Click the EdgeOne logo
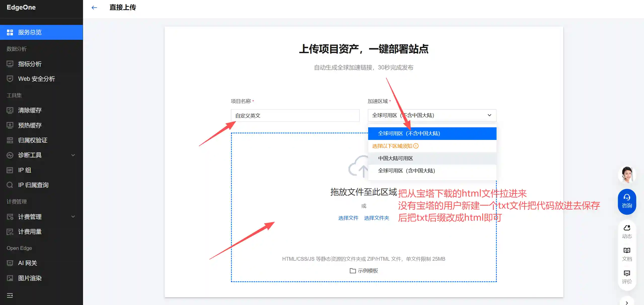Image resolution: width=644 pixels, height=305 pixels. (x=21, y=8)
